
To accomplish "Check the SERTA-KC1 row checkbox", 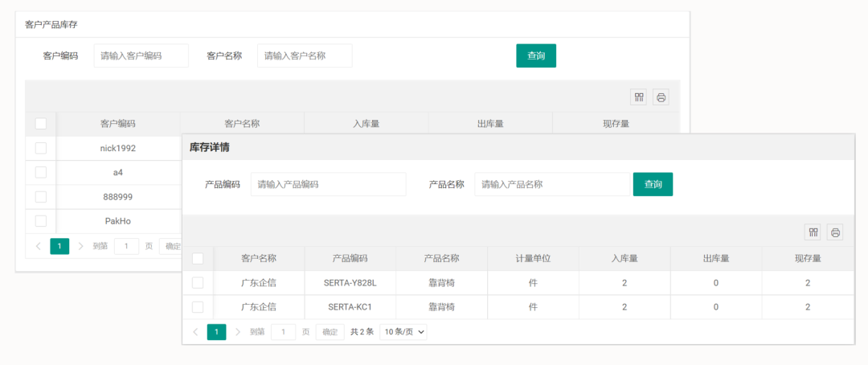I will 198,307.
